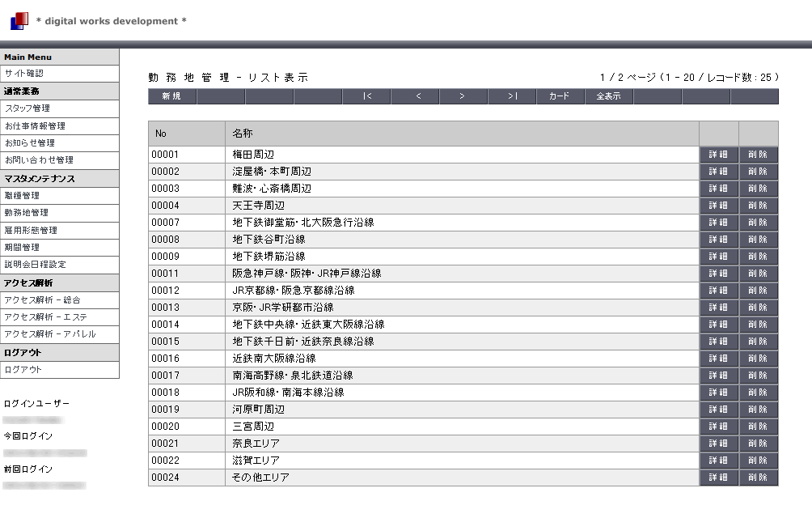812x518 pixels.
Task: Delete the 梅田周辺 record
Action: click(x=758, y=155)
